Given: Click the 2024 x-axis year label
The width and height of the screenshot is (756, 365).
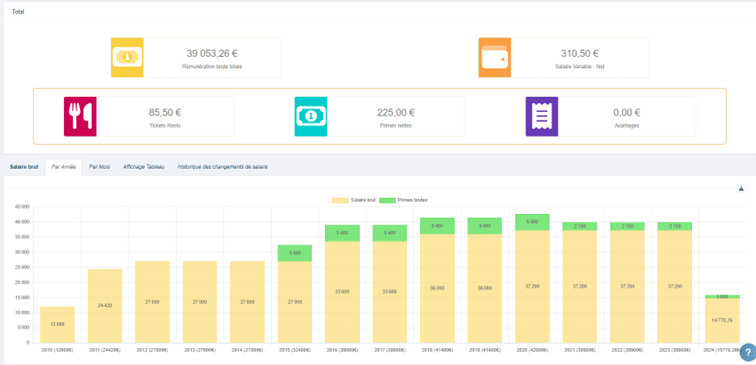Looking at the screenshot, I should pyautogui.click(x=722, y=350).
